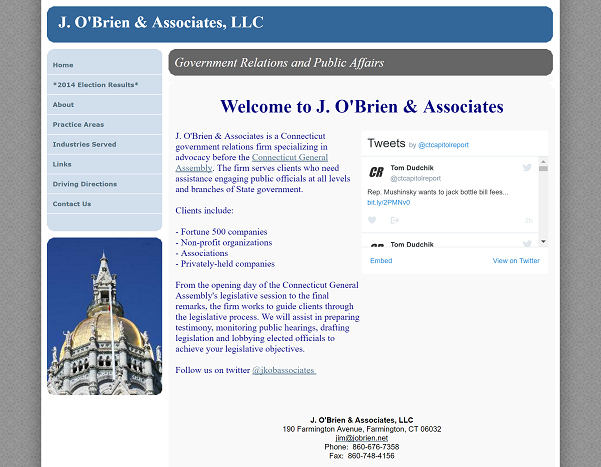Select Industries Served in sidebar
The width and height of the screenshot is (601, 467).
[x=104, y=145]
